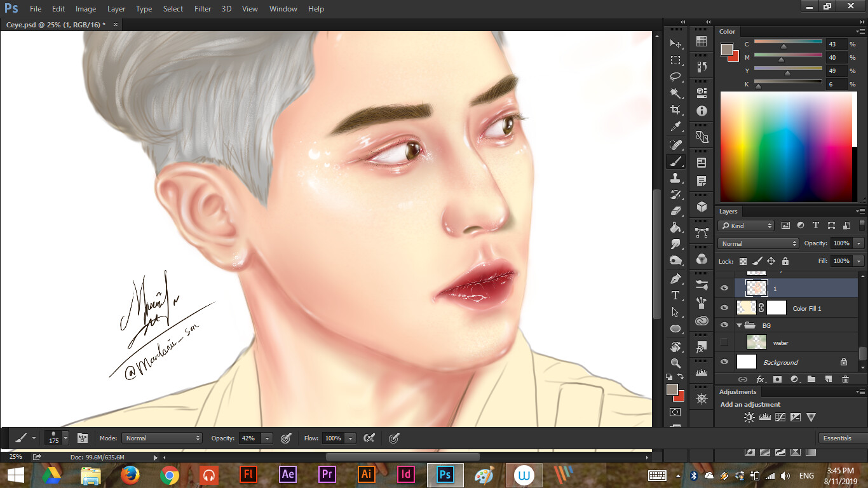Image resolution: width=868 pixels, height=488 pixels.
Task: Select the Eraser tool
Action: coord(675,211)
